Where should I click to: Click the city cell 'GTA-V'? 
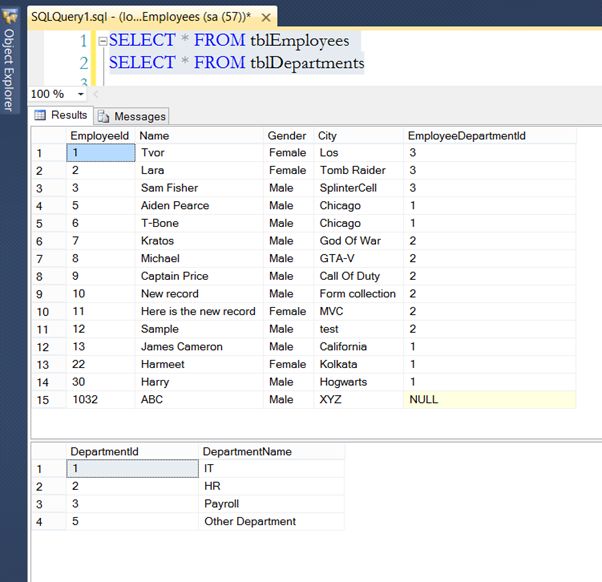pos(358,258)
